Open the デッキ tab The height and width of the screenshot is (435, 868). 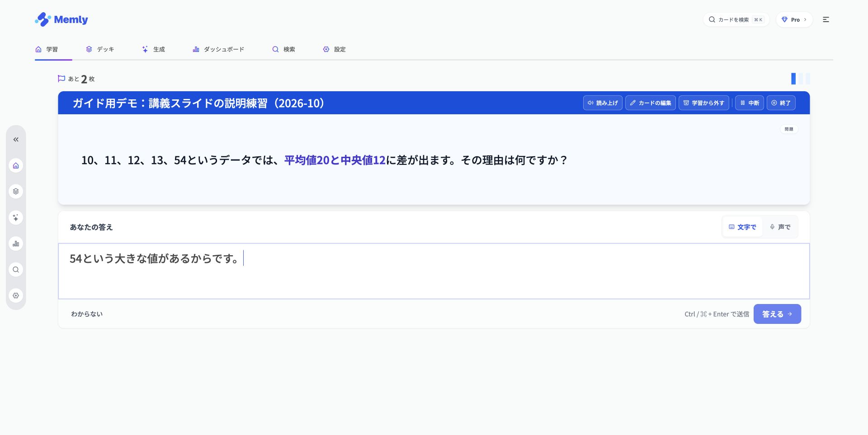pos(100,49)
